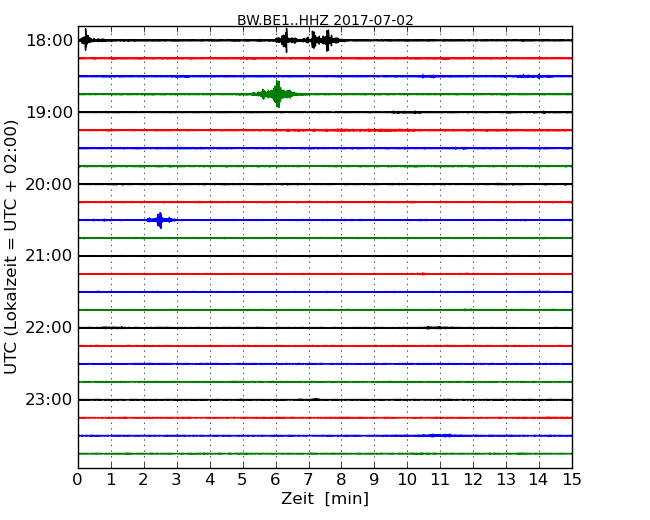Click the x-axis tick label 12
This screenshot has height=520, width=650.
[473, 480]
